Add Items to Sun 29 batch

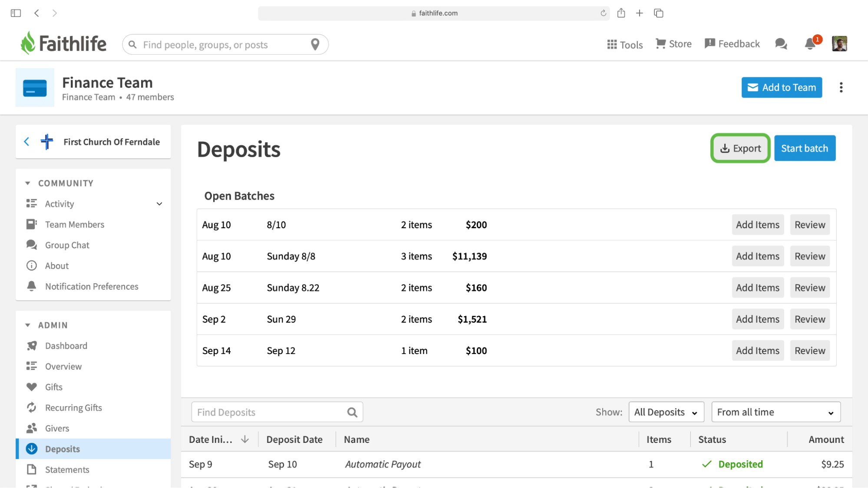coord(758,319)
